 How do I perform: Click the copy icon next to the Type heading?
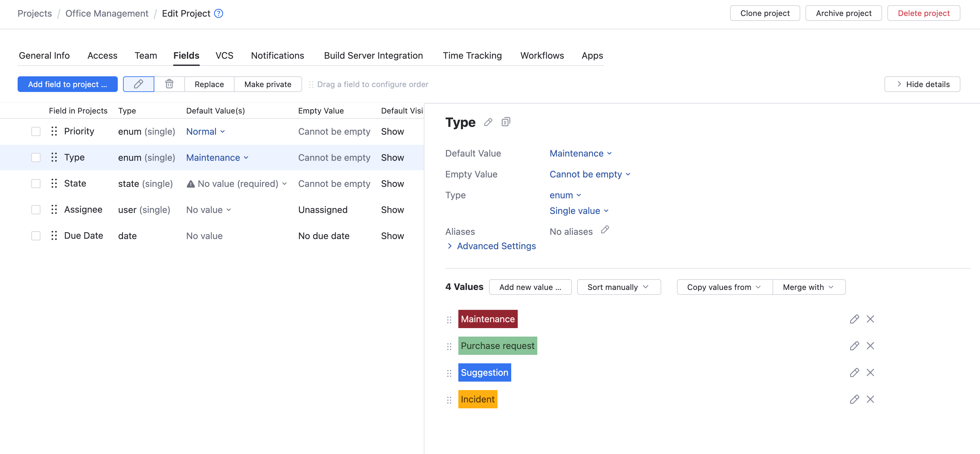tap(506, 122)
